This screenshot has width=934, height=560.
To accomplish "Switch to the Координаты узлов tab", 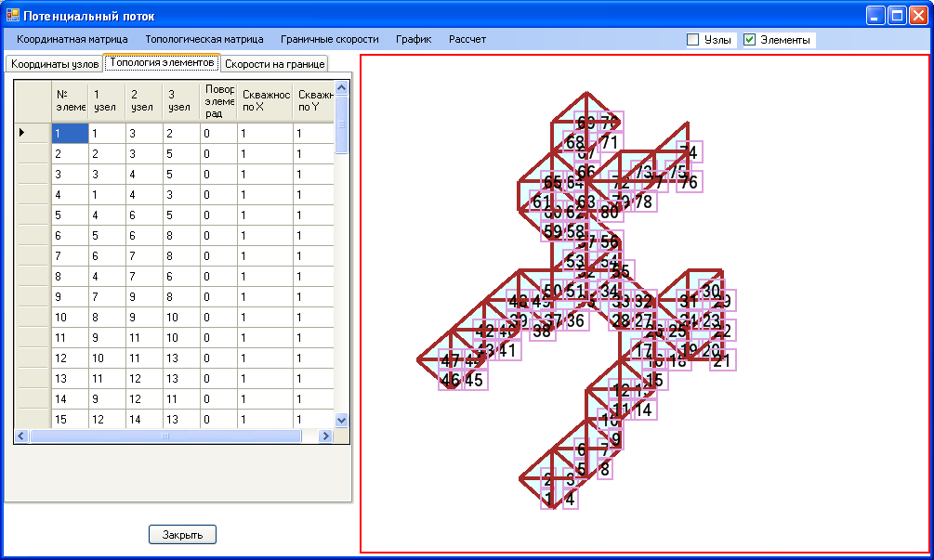I will (54, 64).
